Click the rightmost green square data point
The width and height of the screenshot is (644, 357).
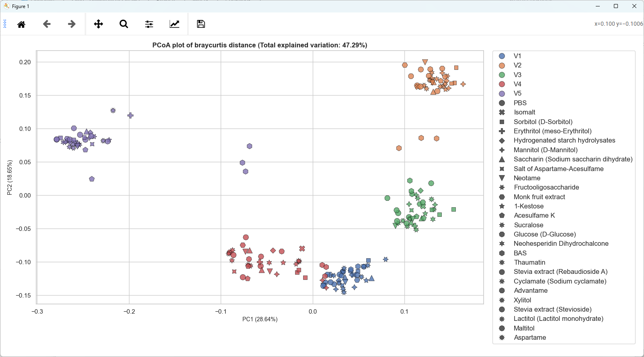coord(453,209)
